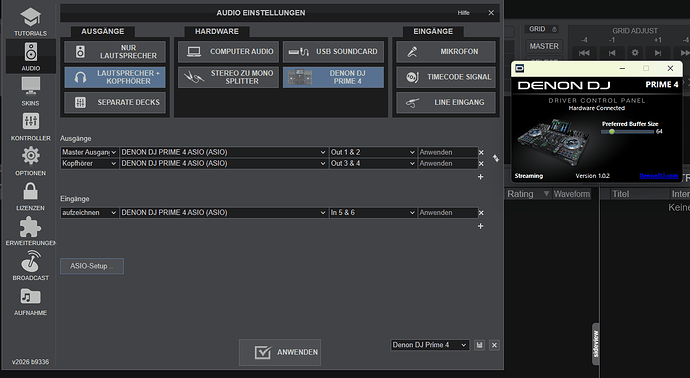Select Denon DJ Prime 4 hardware
This screenshot has width=690, height=378.
coord(333,77)
